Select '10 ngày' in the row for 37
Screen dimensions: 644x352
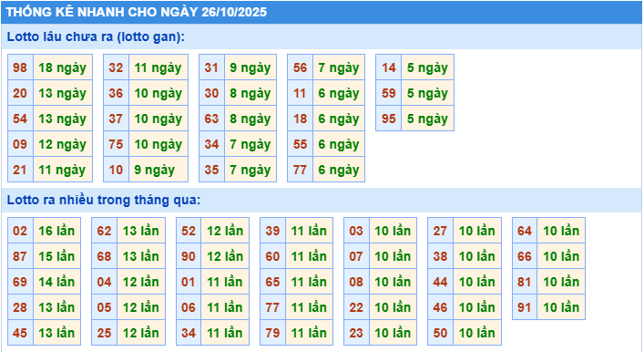158,119
